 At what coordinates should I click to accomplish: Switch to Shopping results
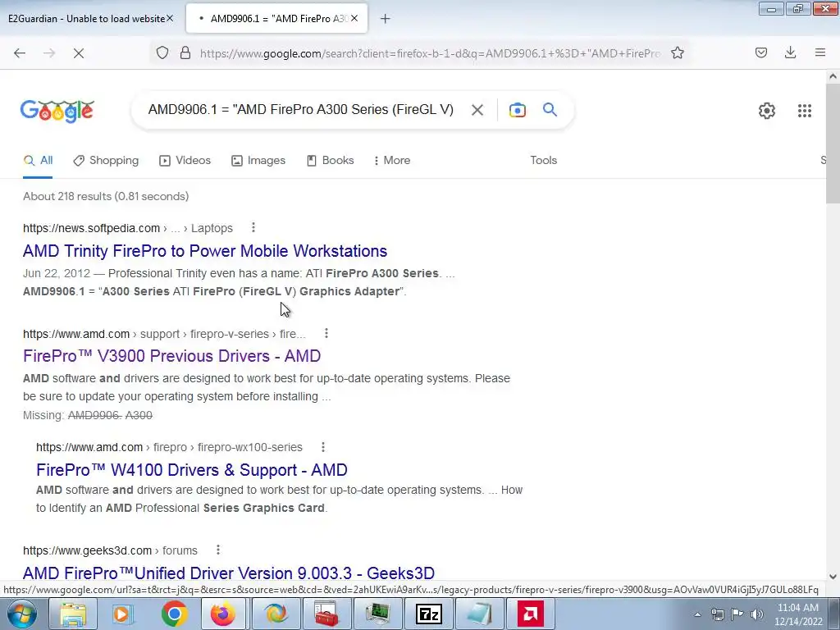click(106, 160)
